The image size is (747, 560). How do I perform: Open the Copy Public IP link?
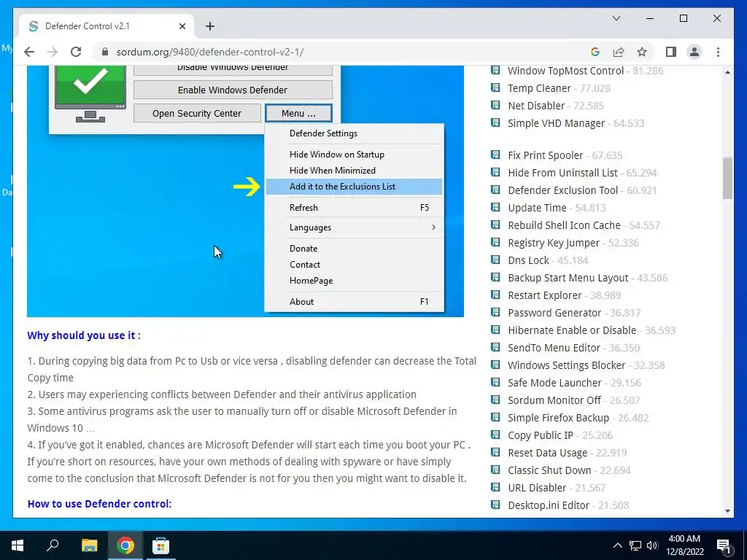click(541, 436)
